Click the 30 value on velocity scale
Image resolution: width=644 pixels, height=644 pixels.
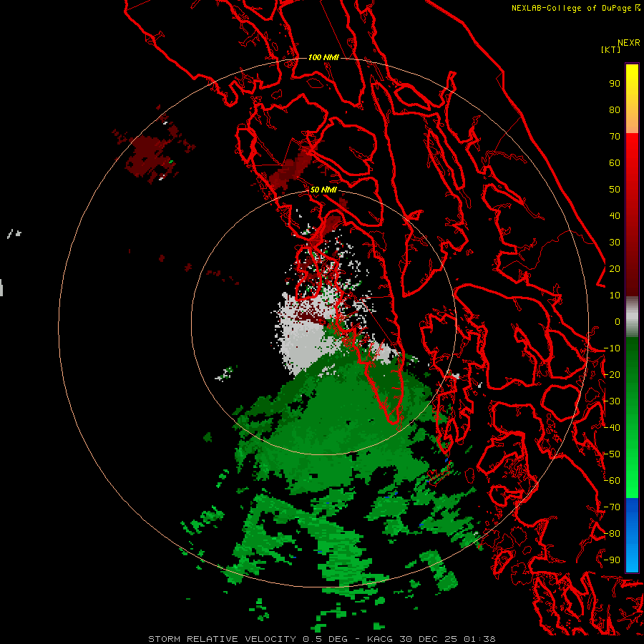[x=615, y=243]
